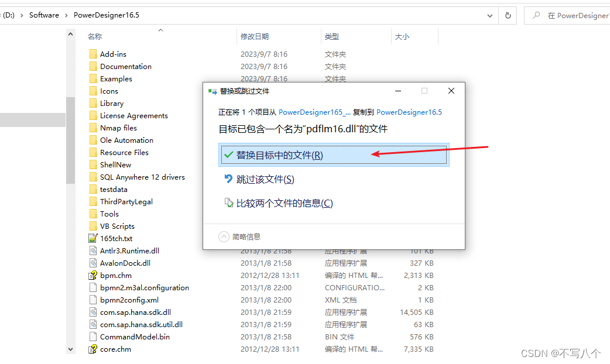Click PowerDesigner16.5 in the address path
This screenshot has height=364, width=610.
pos(106,15)
